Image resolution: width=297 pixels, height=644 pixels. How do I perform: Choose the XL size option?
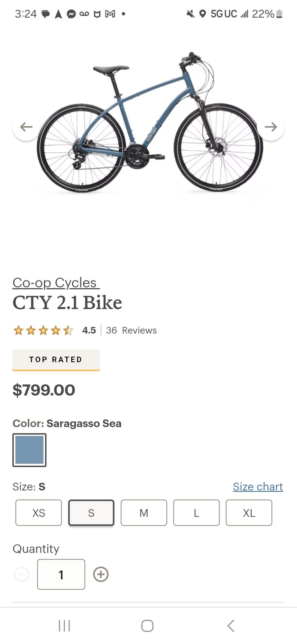(249, 513)
